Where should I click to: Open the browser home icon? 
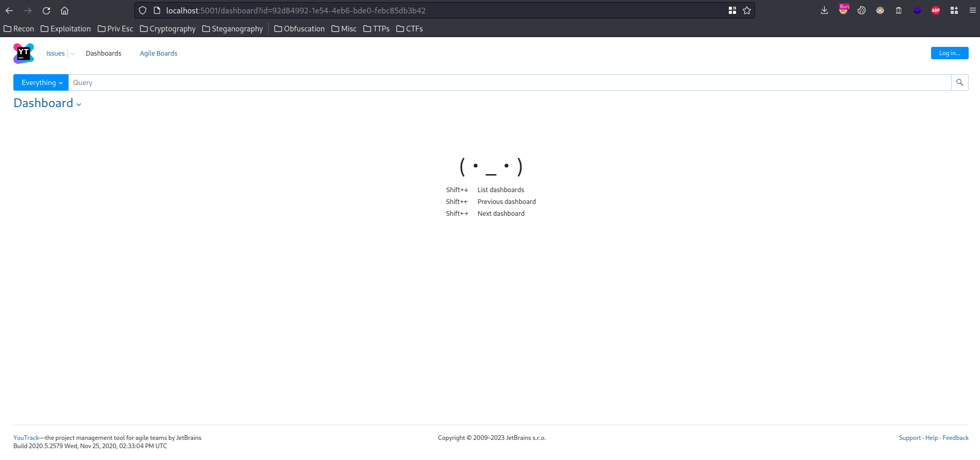coord(64,10)
